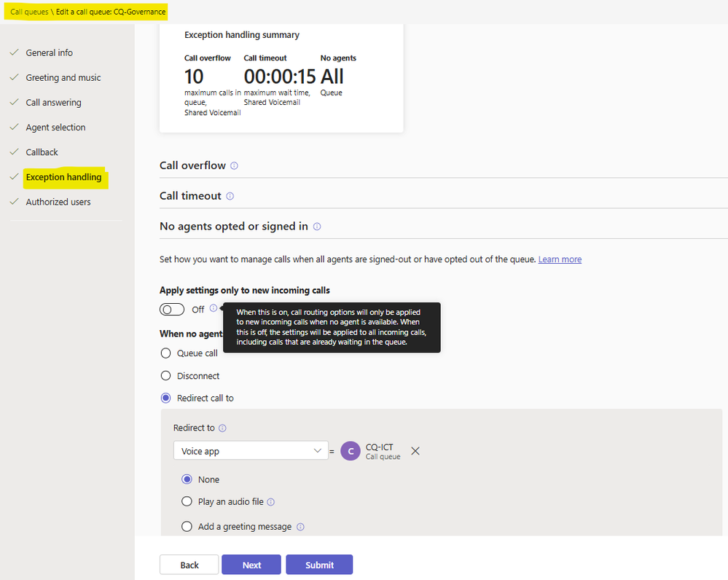Image resolution: width=728 pixels, height=580 pixels.
Task: Click info icon beside Redirect to label
Action: (x=222, y=428)
